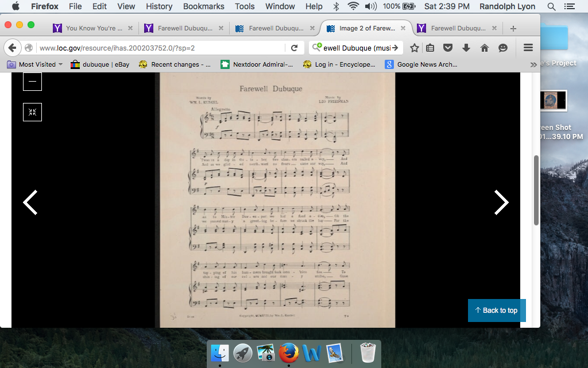Save page to Pocket icon
The width and height of the screenshot is (588, 368).
448,48
